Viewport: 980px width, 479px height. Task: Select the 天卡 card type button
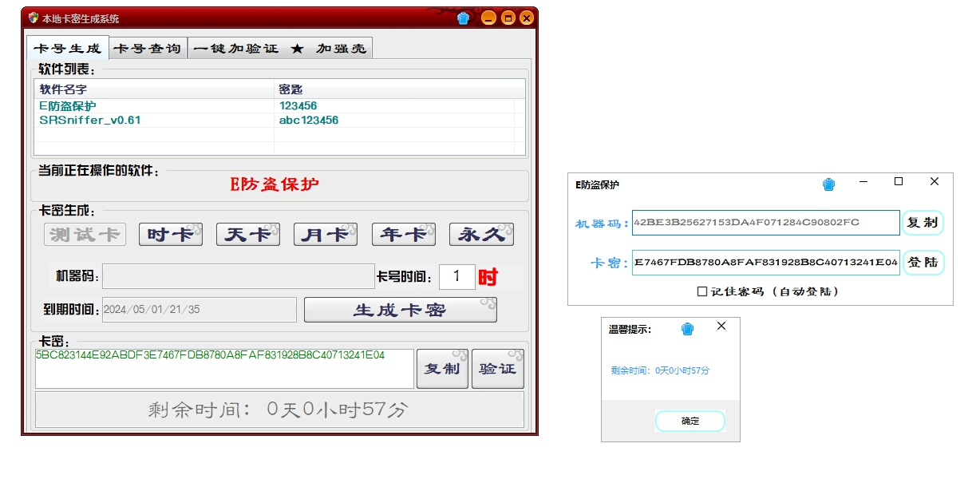pos(248,234)
